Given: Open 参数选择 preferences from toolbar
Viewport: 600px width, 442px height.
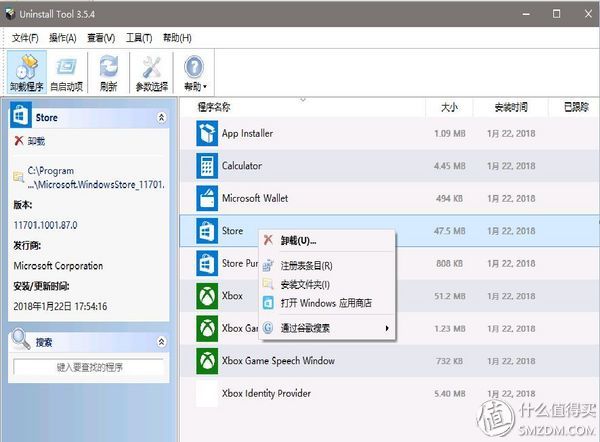Looking at the screenshot, I should point(152,72).
